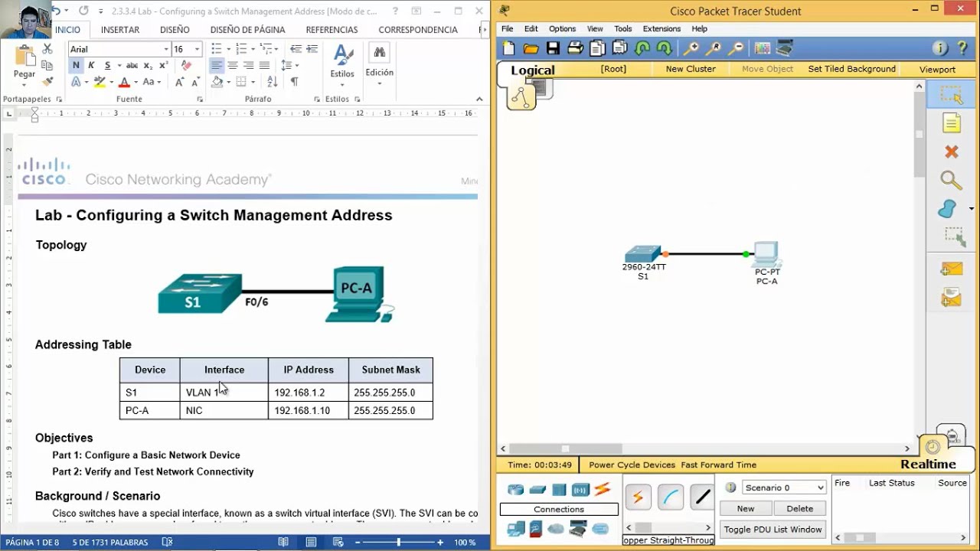Viewport: 980px width, 551px height.
Task: Click Power Cycle Devices
Action: 632,465
